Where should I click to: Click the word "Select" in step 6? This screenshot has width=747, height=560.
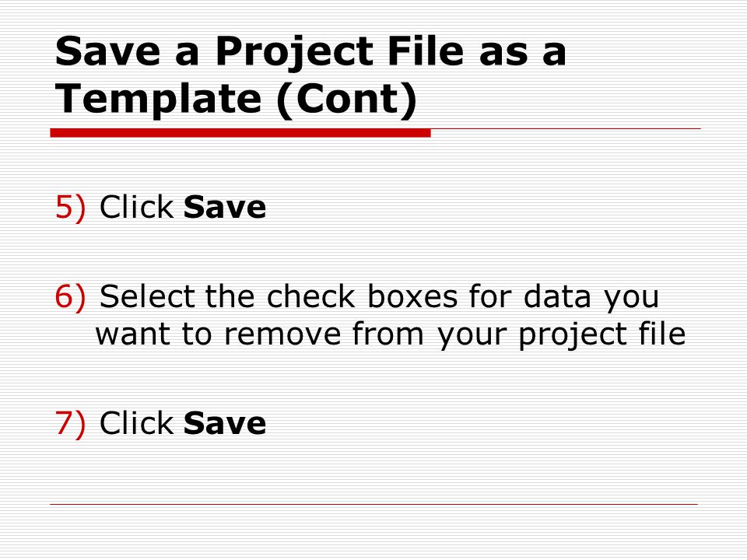[147, 296]
